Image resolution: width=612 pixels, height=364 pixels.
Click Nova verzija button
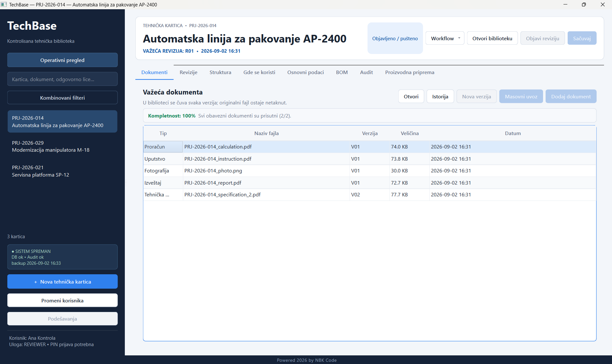(x=477, y=96)
